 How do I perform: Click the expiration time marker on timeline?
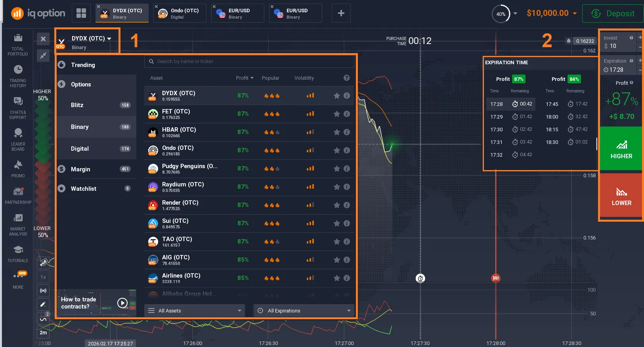pyautogui.click(x=495, y=278)
